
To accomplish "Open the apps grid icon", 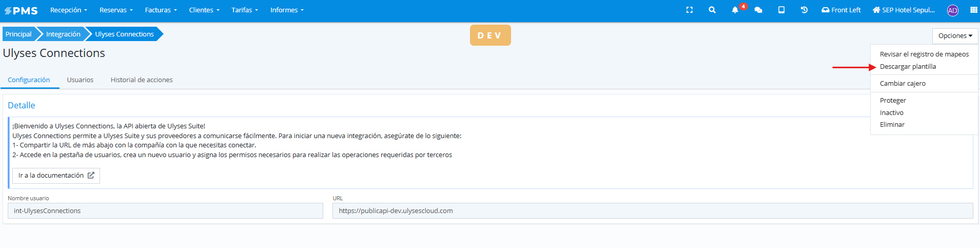I will [x=973, y=10].
